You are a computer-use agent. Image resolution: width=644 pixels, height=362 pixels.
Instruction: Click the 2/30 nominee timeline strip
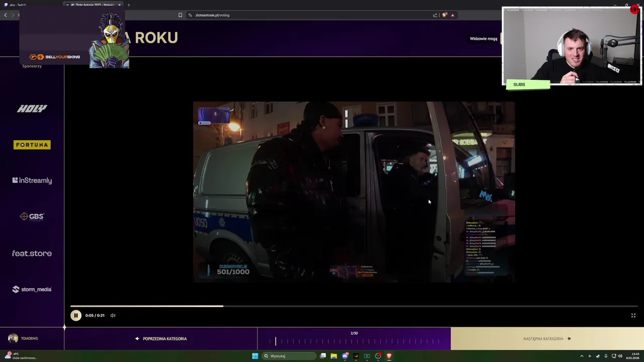354,341
